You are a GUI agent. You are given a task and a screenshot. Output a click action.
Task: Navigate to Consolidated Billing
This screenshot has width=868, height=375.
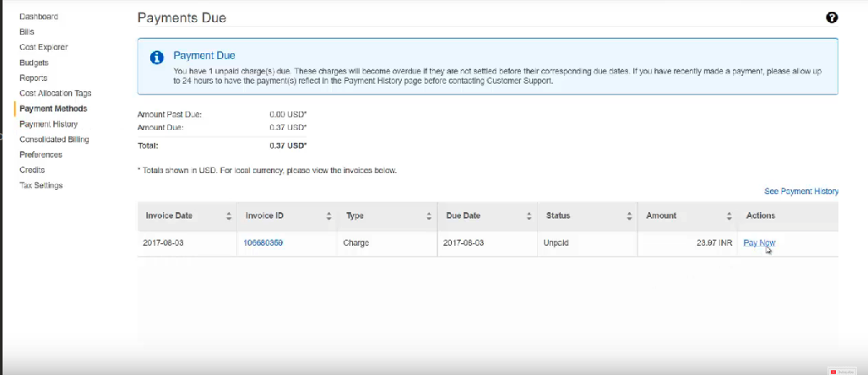54,139
